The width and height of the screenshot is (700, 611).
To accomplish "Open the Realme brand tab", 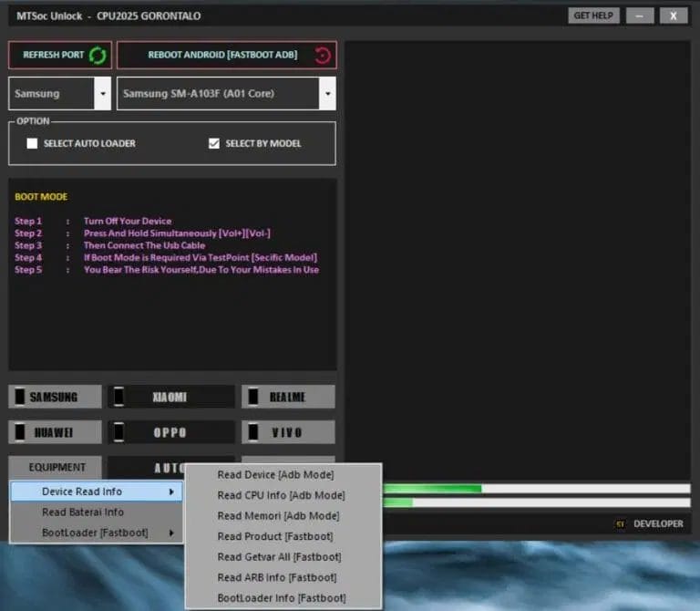I will 288,397.
